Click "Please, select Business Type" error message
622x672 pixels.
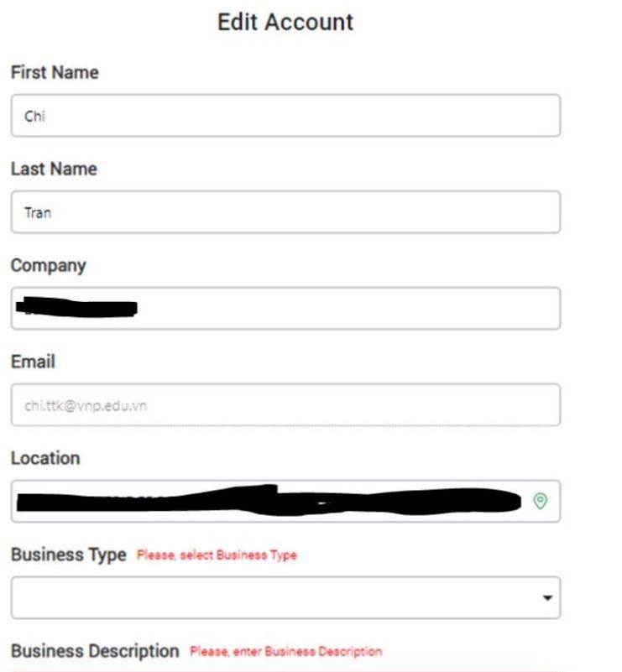pyautogui.click(x=217, y=555)
